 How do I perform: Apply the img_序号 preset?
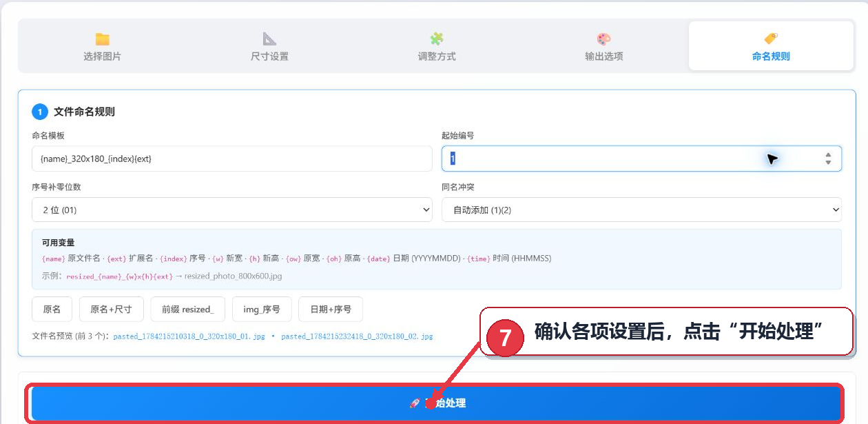click(262, 310)
